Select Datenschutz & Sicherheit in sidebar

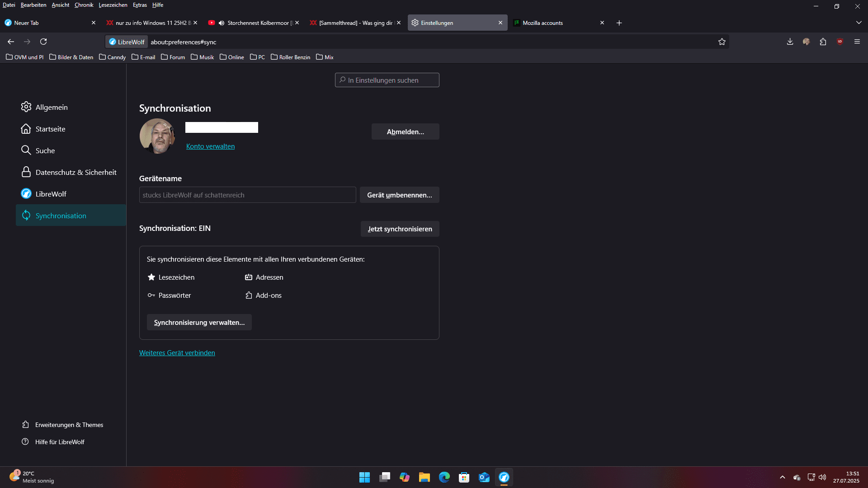[x=75, y=172]
